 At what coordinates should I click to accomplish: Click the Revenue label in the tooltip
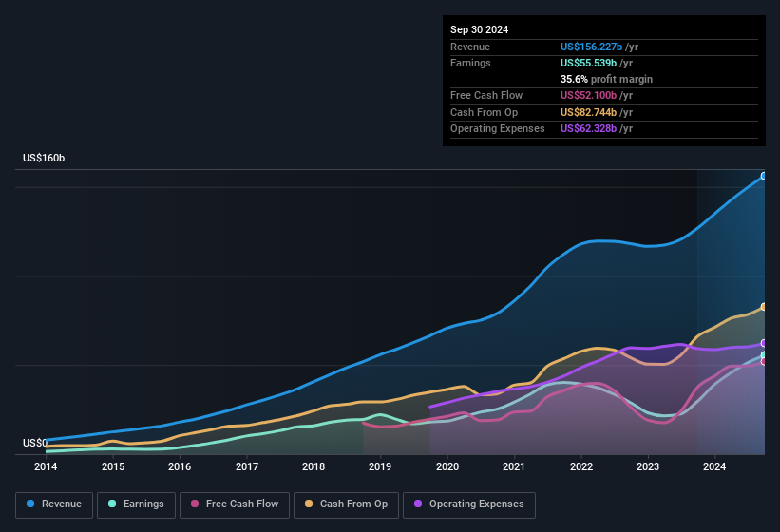pyautogui.click(x=470, y=47)
